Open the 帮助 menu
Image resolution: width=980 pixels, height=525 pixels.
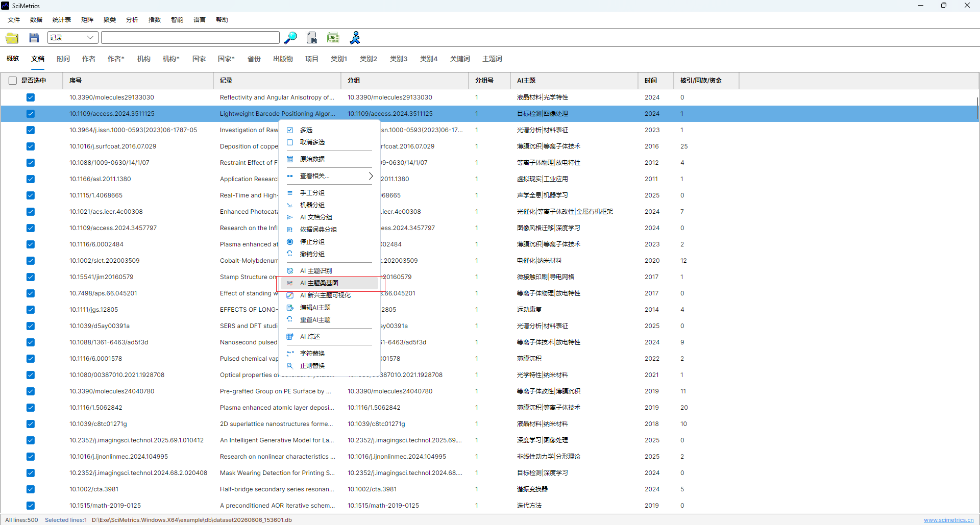(222, 20)
